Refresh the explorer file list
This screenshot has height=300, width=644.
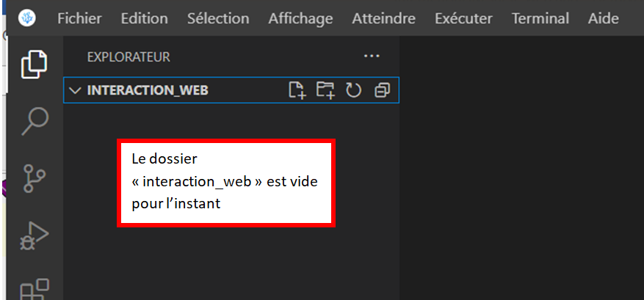(x=354, y=90)
